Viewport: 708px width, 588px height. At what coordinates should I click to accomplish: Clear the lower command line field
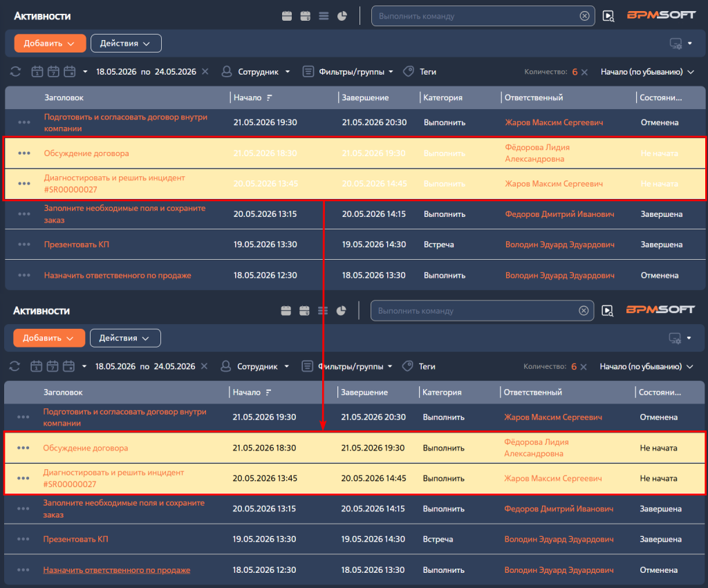pos(584,311)
